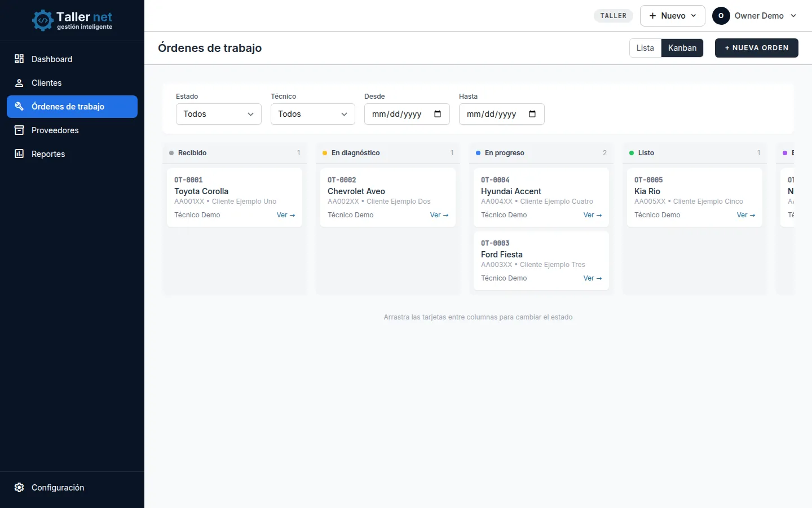Click Ver link on Kia Rio card
The width and height of the screenshot is (812, 508).
pyautogui.click(x=746, y=215)
